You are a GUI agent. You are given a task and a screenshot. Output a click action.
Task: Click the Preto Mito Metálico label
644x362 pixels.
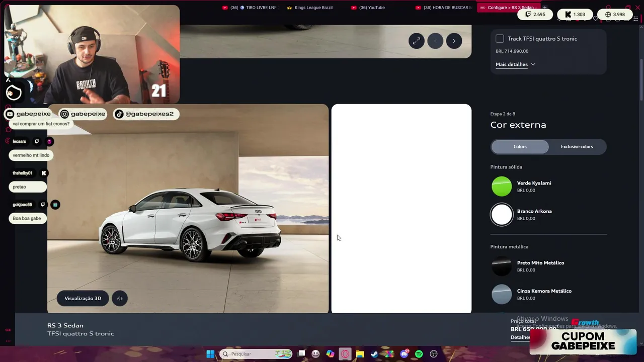[540, 263]
